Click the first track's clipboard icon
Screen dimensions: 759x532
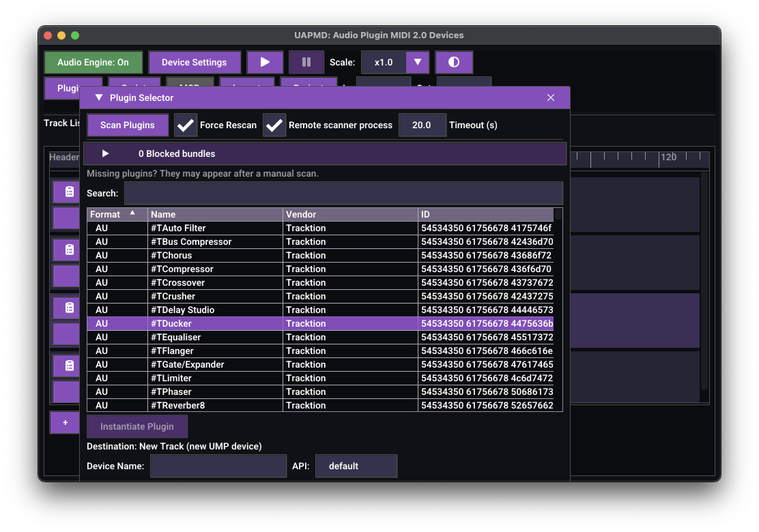click(x=69, y=192)
